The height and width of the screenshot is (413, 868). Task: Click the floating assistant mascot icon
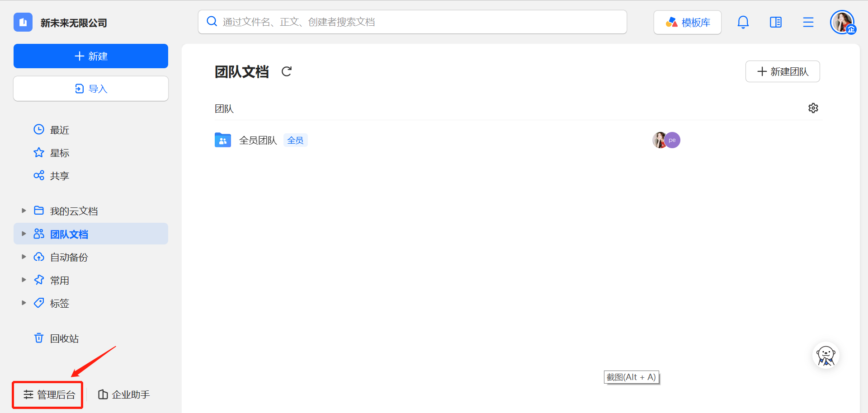pyautogui.click(x=826, y=355)
